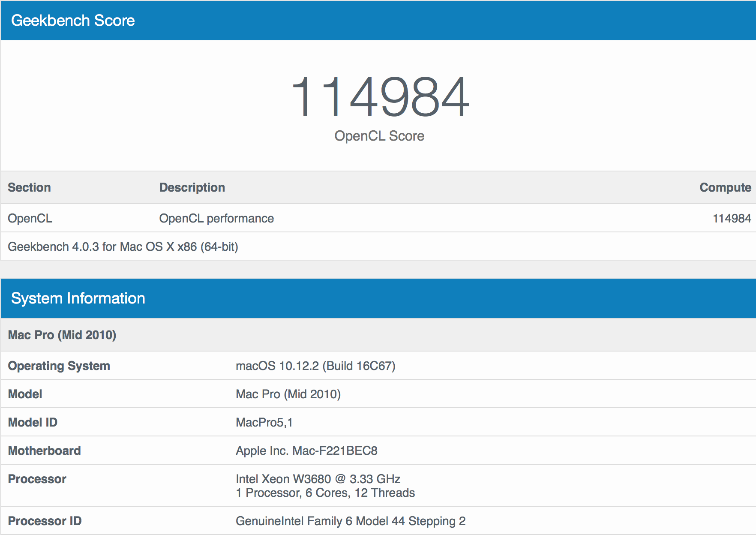Image resolution: width=756 pixels, height=535 pixels.
Task: Click the OpenCL Score caption
Action: pyautogui.click(x=379, y=136)
